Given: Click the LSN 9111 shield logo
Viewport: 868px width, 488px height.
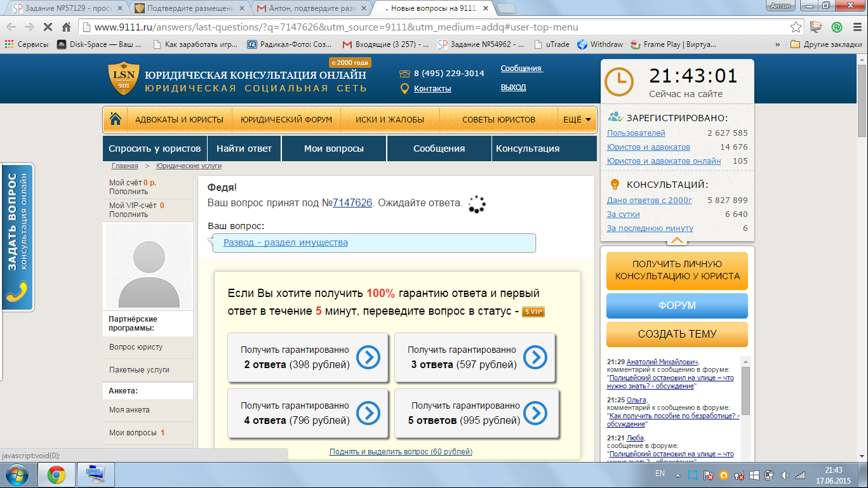Looking at the screenshot, I should [x=123, y=78].
